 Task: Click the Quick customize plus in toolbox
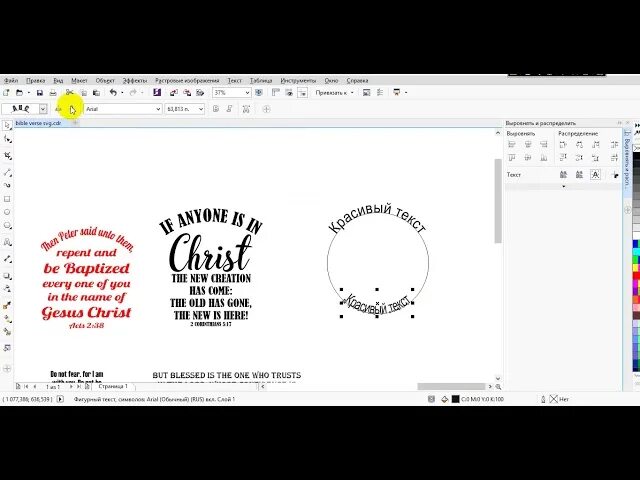7,369
